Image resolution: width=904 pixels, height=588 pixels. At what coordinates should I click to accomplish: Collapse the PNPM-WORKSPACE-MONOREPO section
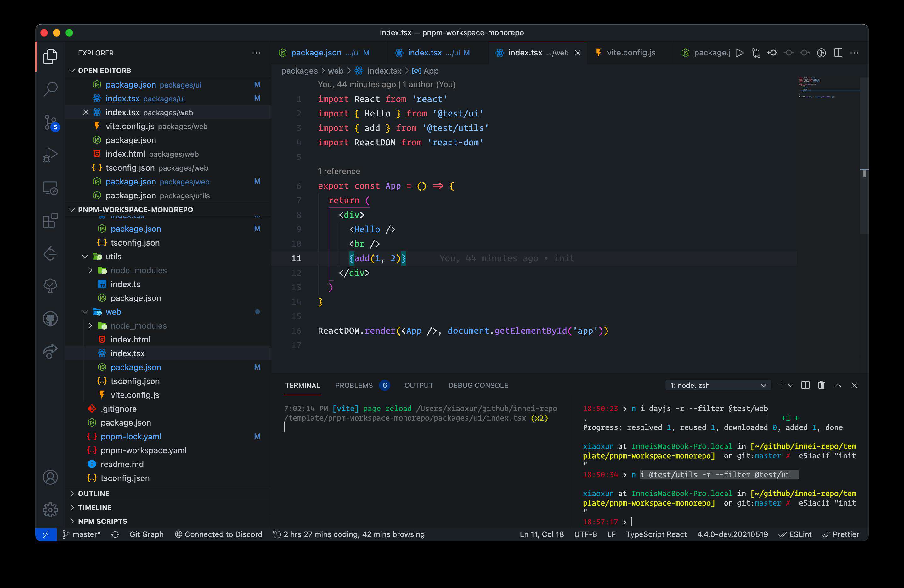72,210
